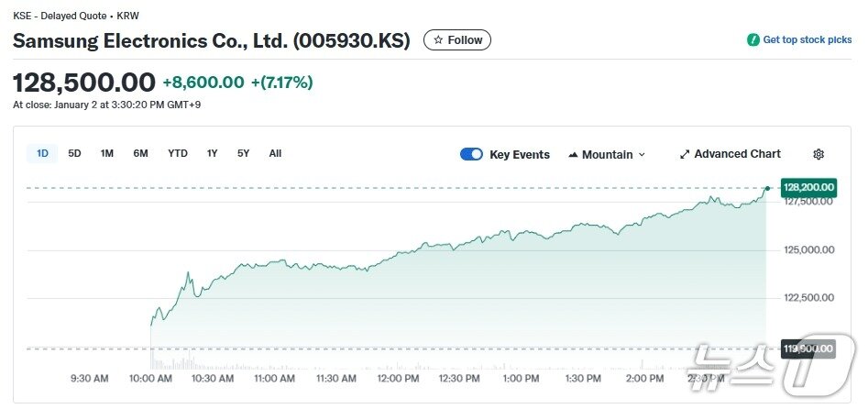Viewport: 868px width, 409px height.
Task: Select the All time range
Action: pyautogui.click(x=275, y=153)
